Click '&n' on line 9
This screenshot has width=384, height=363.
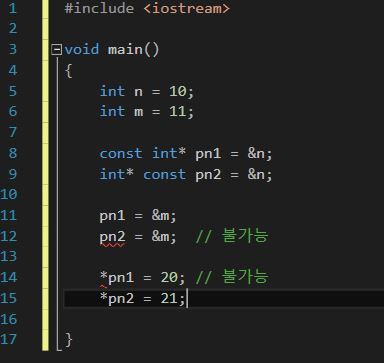[256, 174]
